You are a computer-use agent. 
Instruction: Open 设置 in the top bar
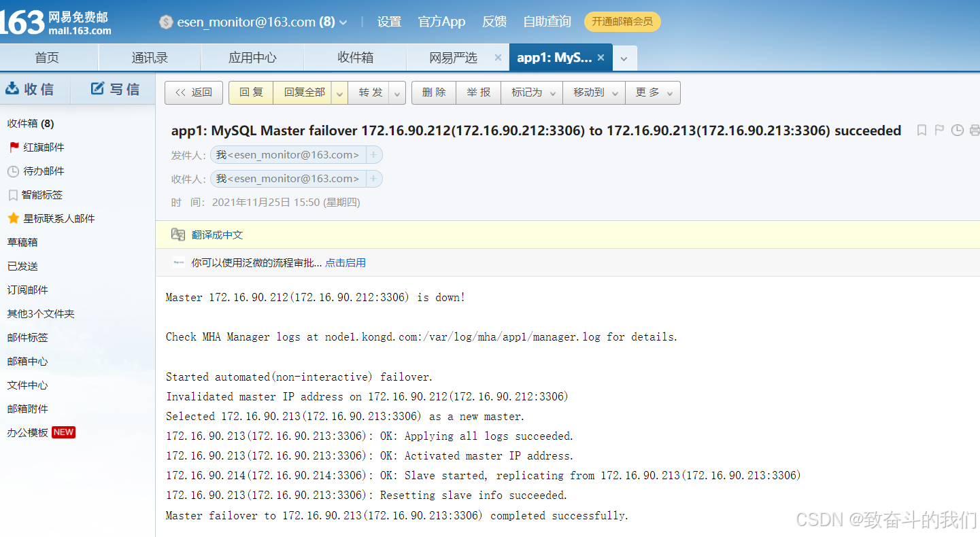[389, 22]
